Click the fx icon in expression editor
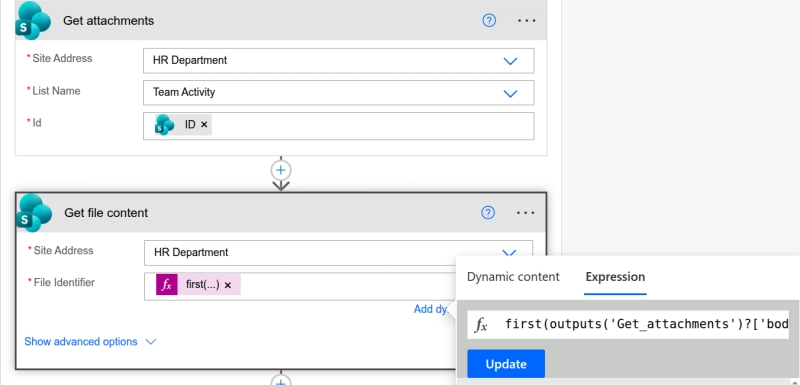 click(481, 324)
